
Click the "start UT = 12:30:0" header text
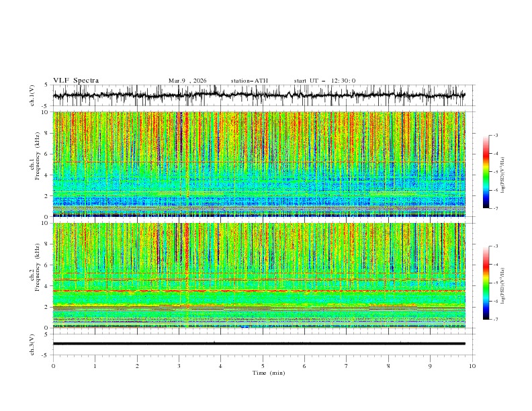click(324, 81)
